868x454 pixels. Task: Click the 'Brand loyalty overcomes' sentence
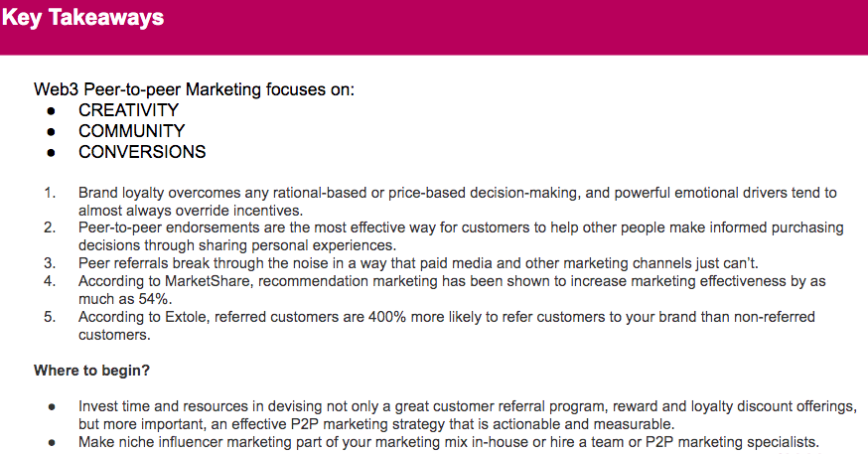[457, 202]
